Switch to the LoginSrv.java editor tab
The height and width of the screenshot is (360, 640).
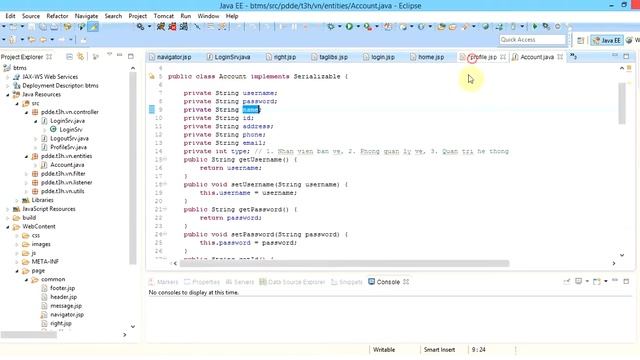coord(228,57)
